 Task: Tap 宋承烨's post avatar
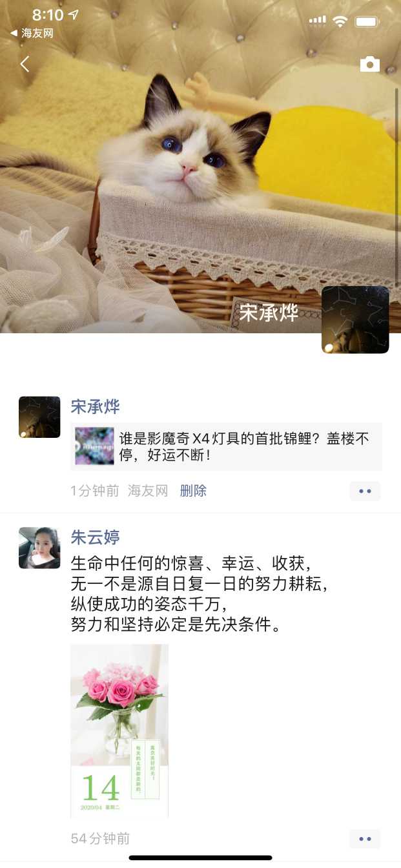39,417
